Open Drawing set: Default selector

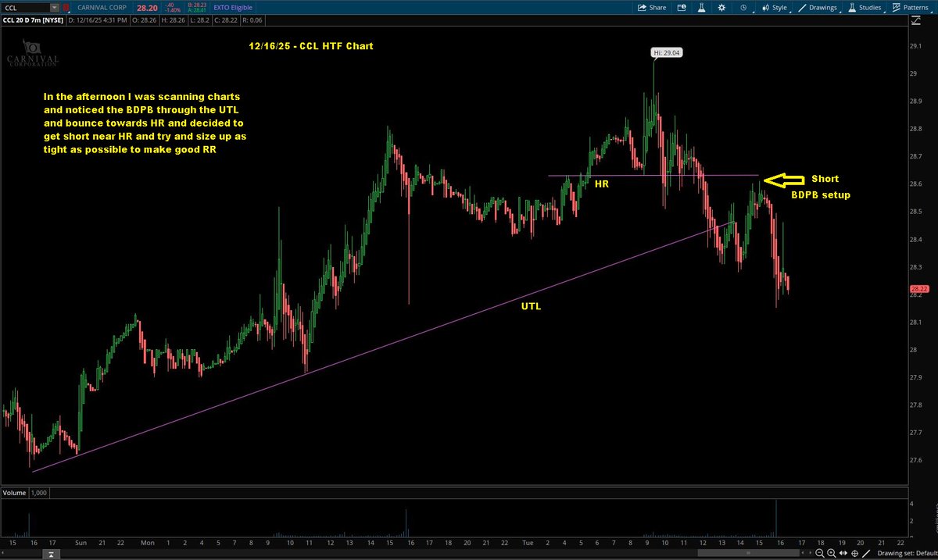[908, 553]
